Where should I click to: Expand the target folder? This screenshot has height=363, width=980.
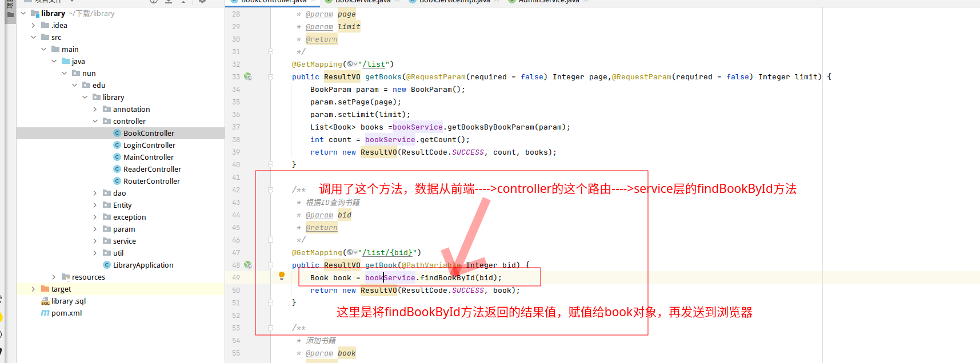click(33, 289)
